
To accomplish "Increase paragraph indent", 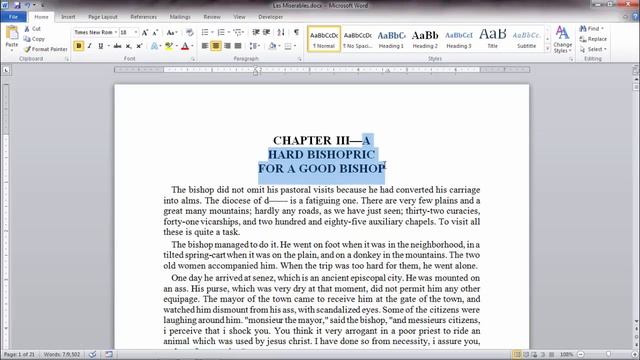I will pyautogui.click(x=267, y=32).
